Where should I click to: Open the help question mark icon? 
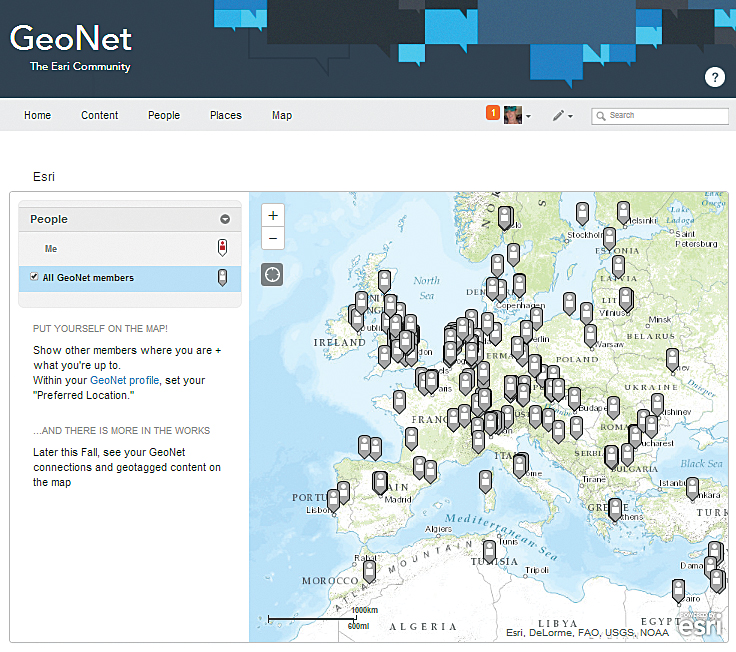pyautogui.click(x=714, y=77)
